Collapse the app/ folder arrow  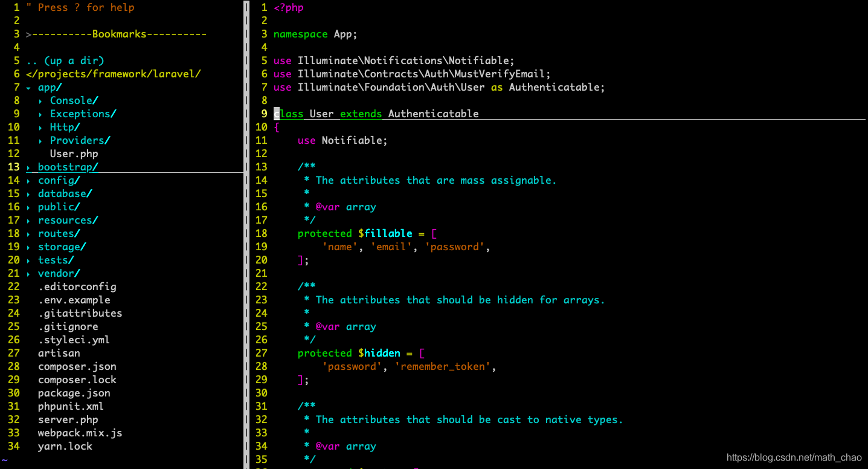(28, 88)
